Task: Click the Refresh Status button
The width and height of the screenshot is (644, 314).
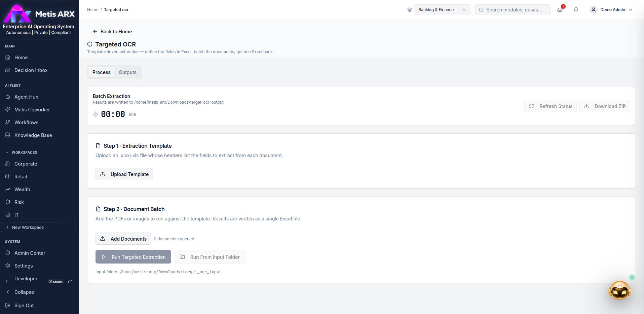Action: point(551,106)
